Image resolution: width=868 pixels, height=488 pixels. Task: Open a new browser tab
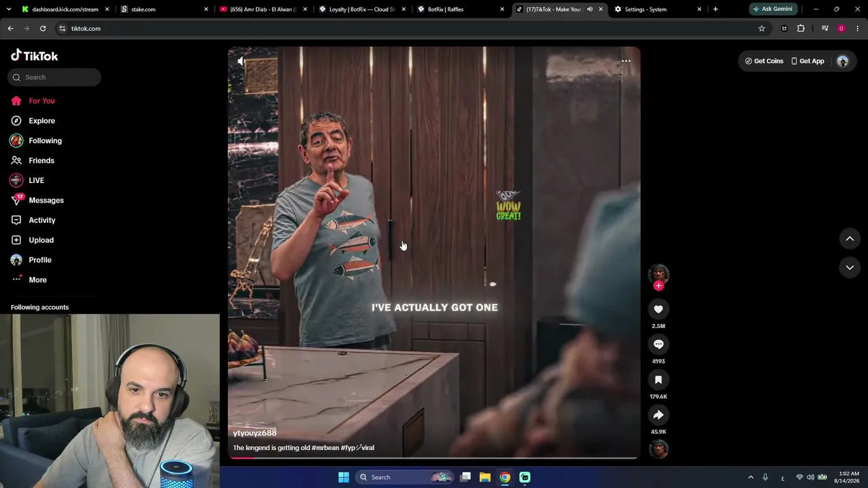click(x=715, y=9)
